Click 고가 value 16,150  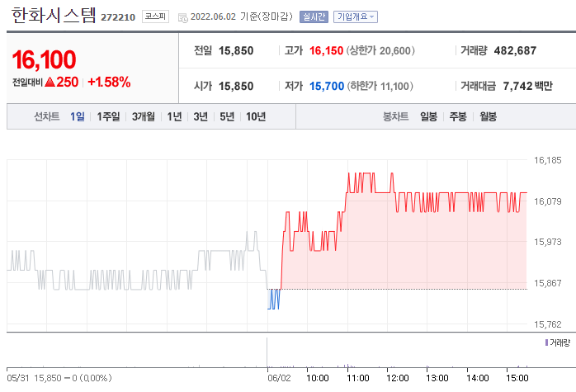326,50
